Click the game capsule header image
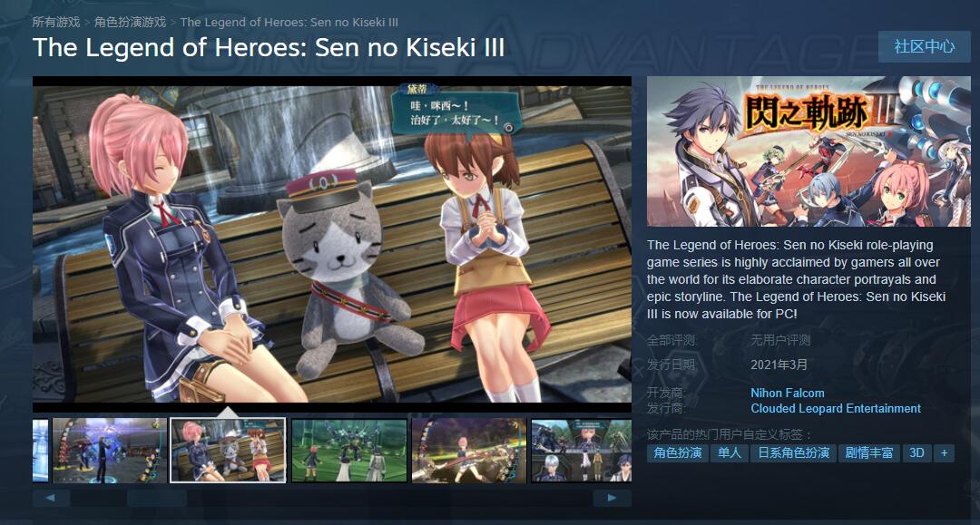The image size is (980, 525). pyautogui.click(x=808, y=151)
